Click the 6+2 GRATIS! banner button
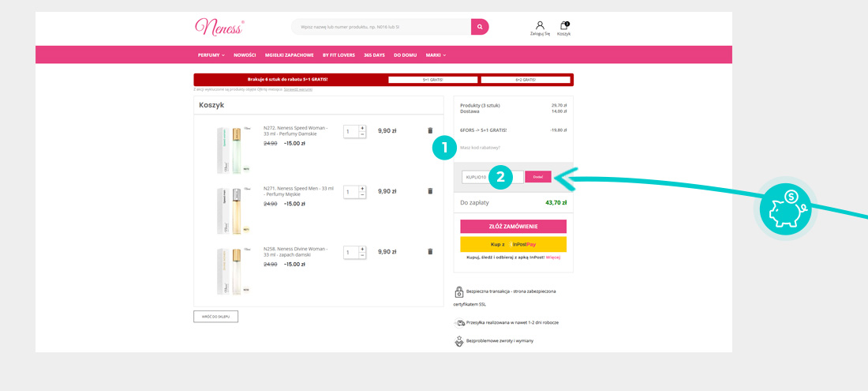This screenshot has height=391, width=868. click(526, 80)
